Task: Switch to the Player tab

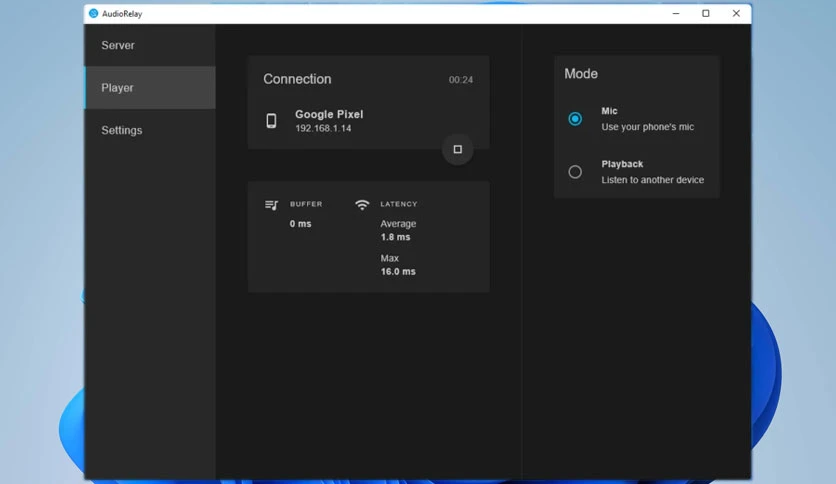Action: 150,88
